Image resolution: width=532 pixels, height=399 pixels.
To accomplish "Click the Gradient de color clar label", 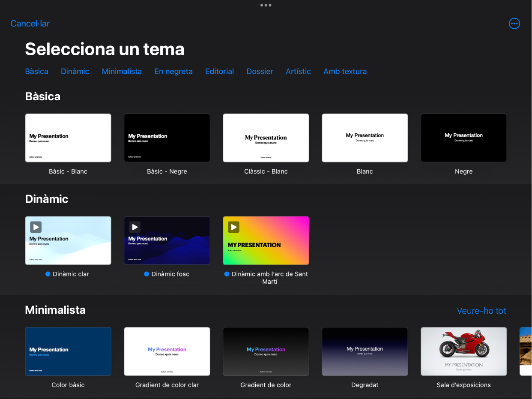I will (167, 385).
